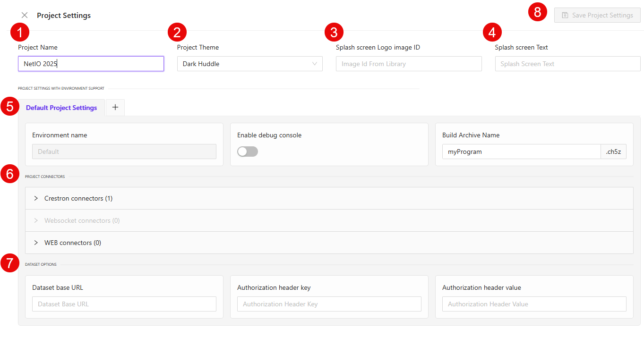
Task: Click the X icon beside Project Settings
Action: pyautogui.click(x=24, y=15)
